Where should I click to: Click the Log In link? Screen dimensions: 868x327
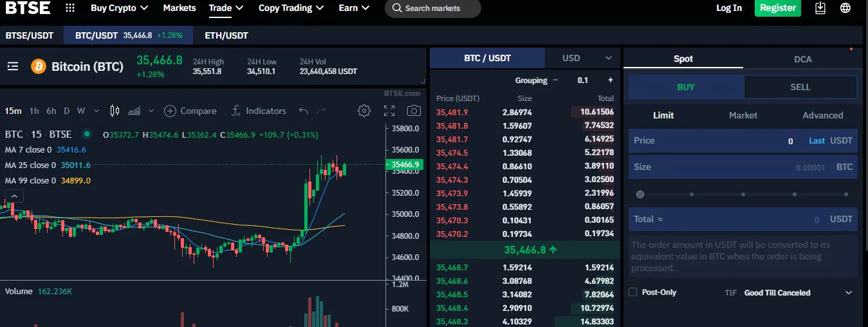click(729, 8)
